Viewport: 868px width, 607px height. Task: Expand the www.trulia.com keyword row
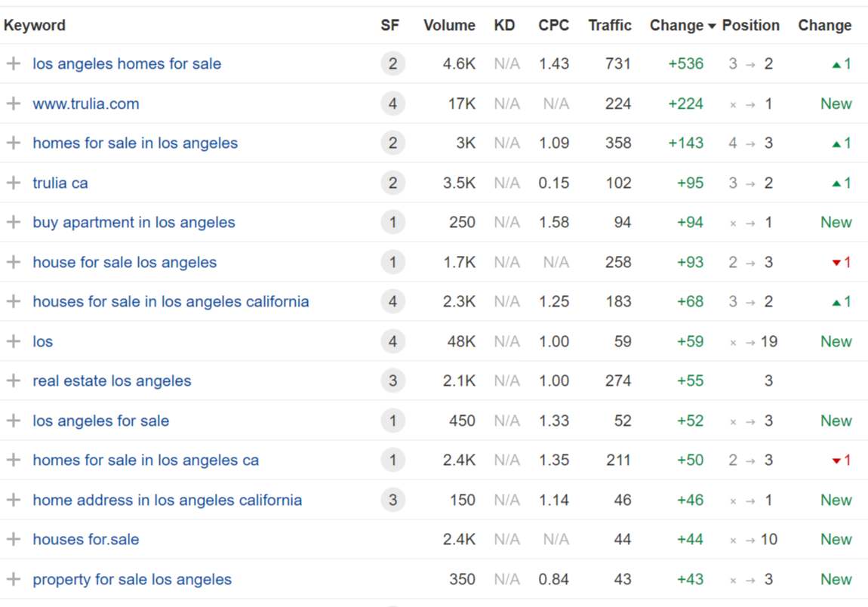(x=13, y=103)
